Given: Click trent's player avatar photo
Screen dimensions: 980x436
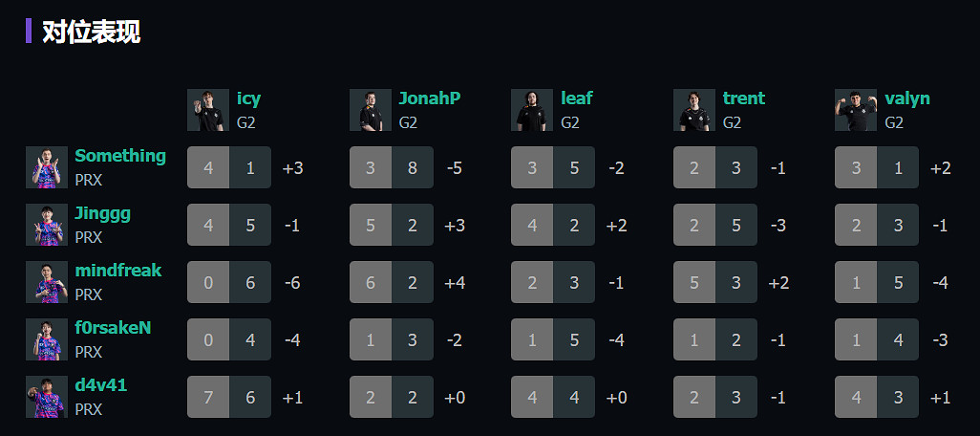Looking at the screenshot, I should (x=694, y=110).
